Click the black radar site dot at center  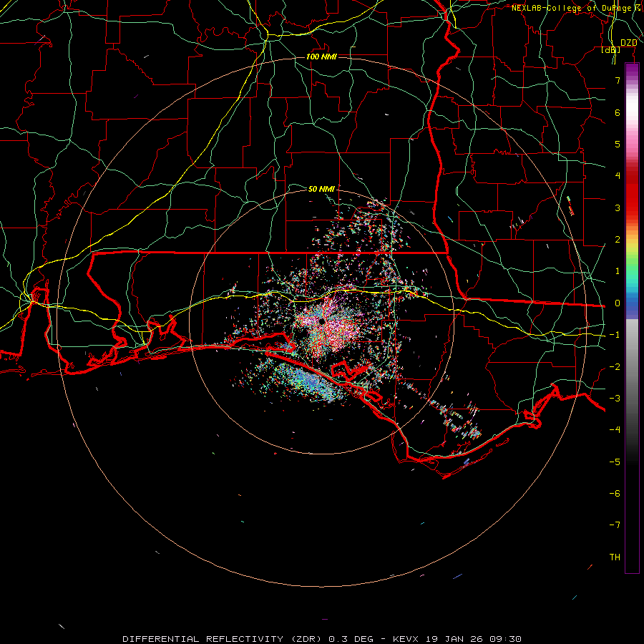click(321, 321)
